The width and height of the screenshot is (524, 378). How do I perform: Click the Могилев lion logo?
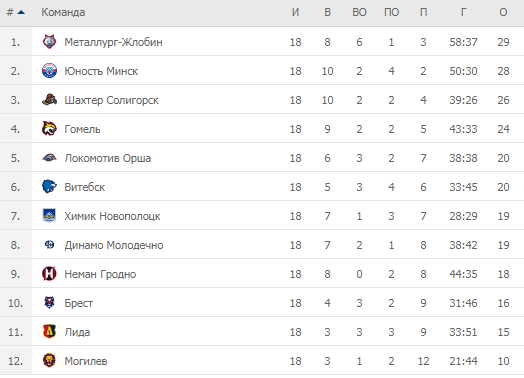click(49, 361)
